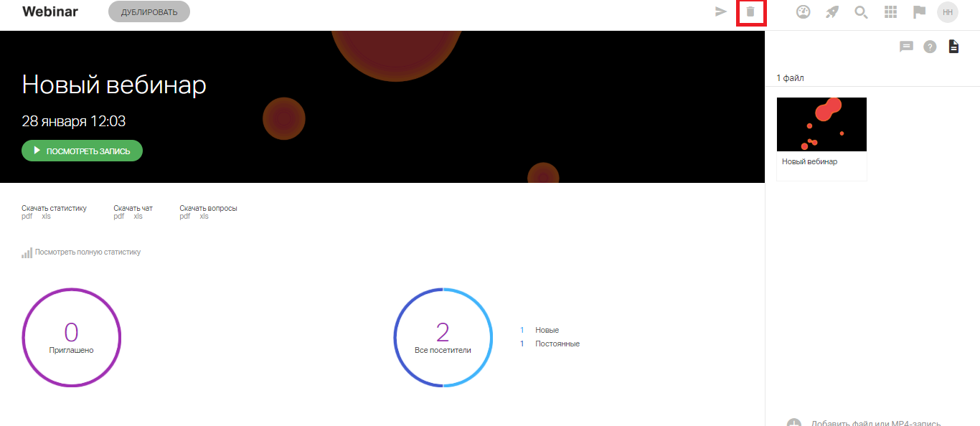Download statistics as pdf
Image resolution: width=980 pixels, height=426 pixels.
tap(27, 217)
